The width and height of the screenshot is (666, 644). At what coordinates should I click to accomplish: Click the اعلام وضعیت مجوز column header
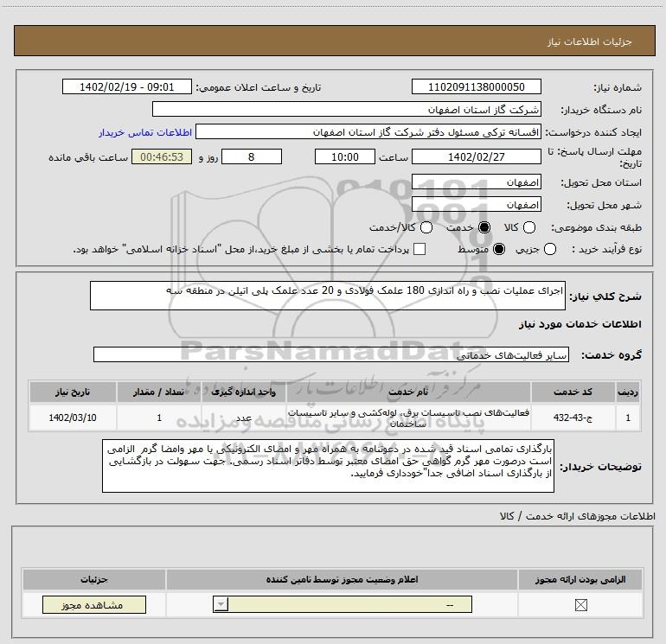point(342,579)
